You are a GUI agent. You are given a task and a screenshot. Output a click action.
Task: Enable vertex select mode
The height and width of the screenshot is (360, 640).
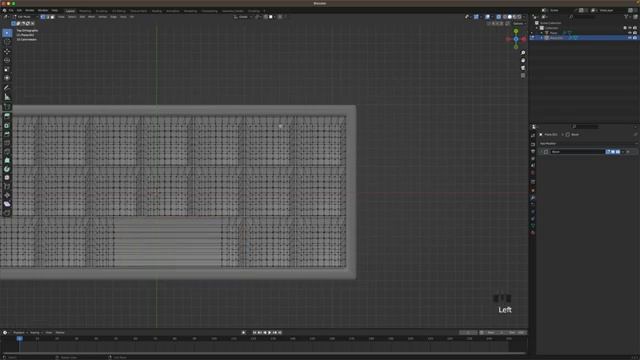43,17
